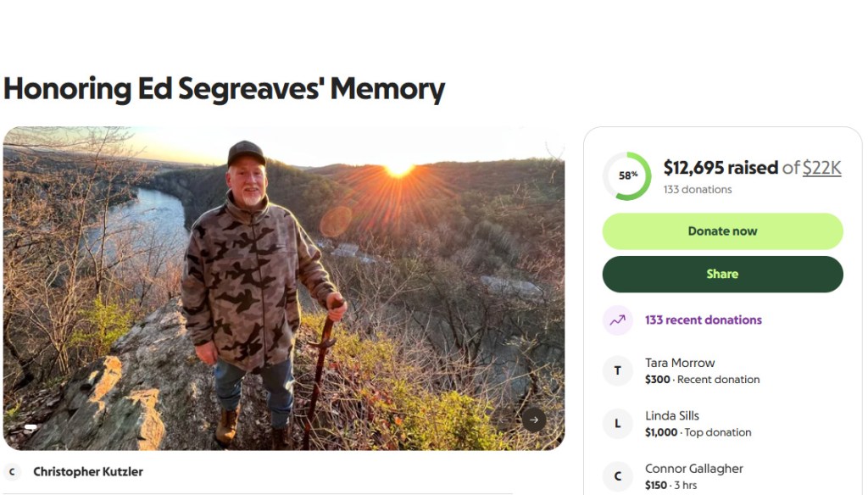Click the trending arrow icon beside recent donations
868x495 pixels.
617,320
